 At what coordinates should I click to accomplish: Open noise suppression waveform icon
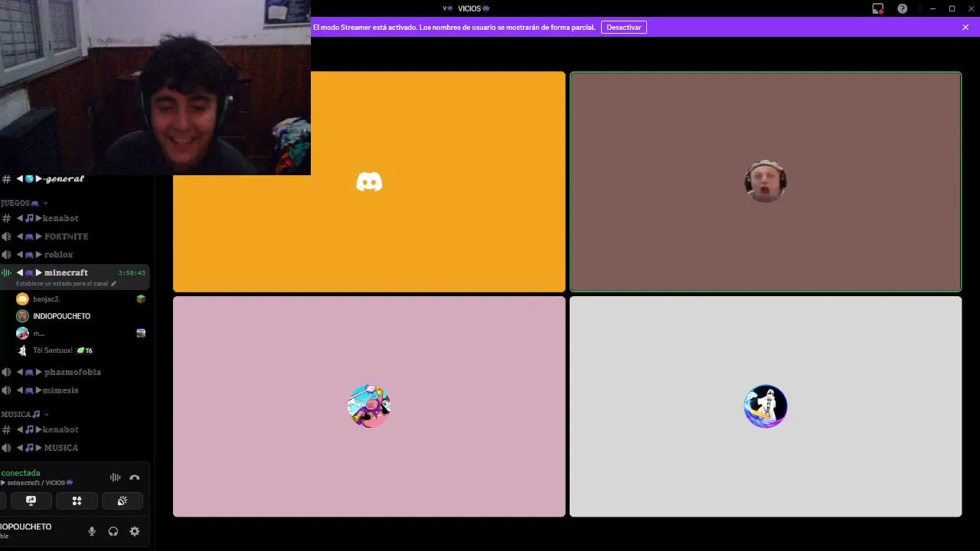tap(115, 478)
